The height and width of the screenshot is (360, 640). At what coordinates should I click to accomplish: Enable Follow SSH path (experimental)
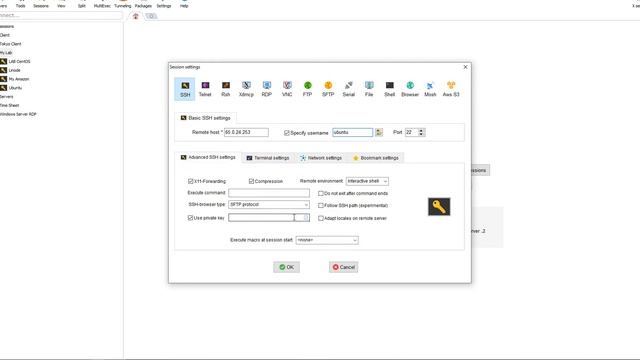click(x=320, y=206)
